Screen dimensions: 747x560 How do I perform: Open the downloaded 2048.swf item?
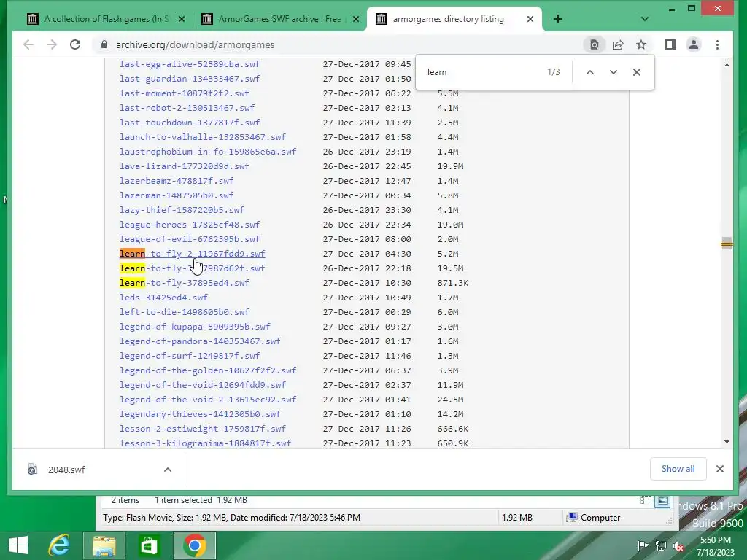pyautogui.click(x=66, y=470)
